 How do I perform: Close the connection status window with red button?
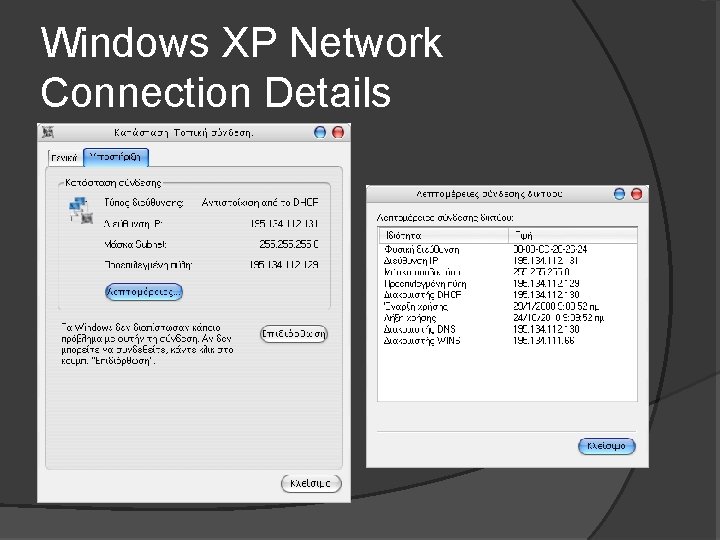[x=338, y=133]
